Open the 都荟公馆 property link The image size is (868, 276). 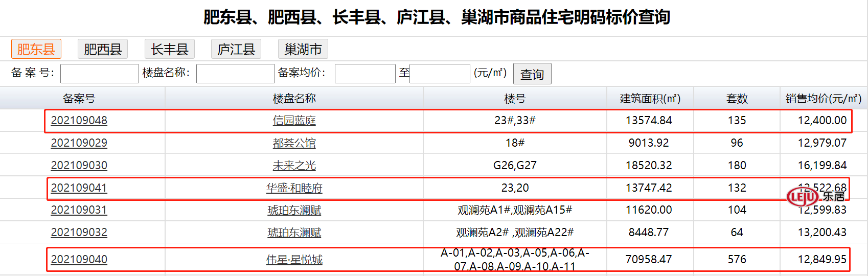294,143
